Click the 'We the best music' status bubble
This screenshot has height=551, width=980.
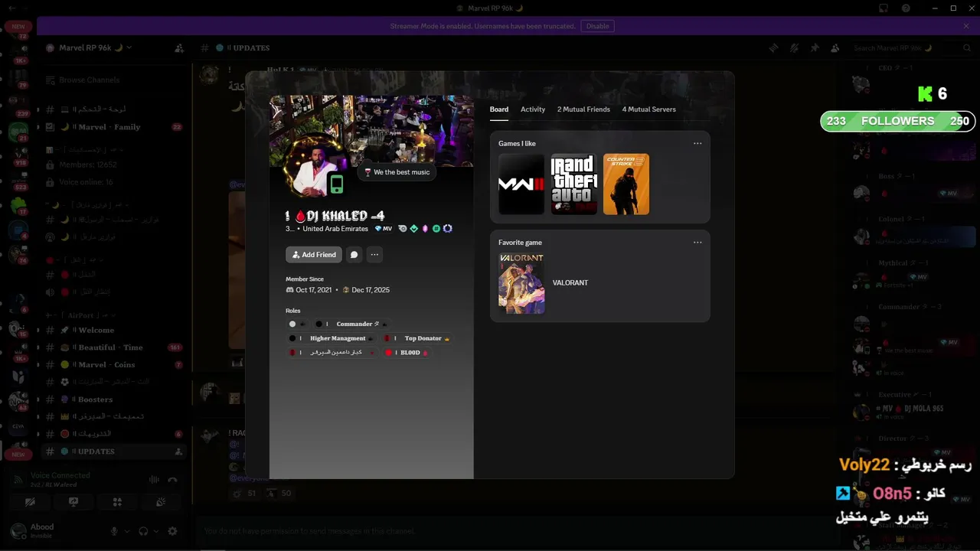397,172
